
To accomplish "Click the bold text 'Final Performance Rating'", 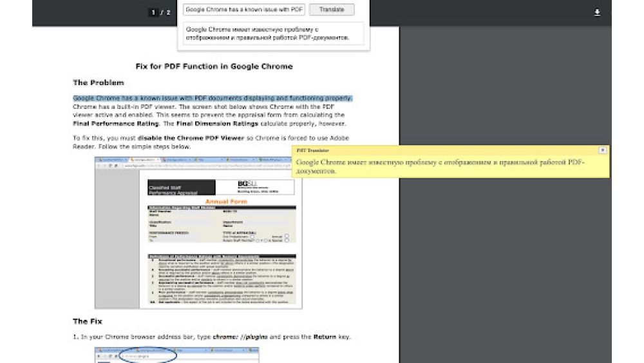I will point(115,123).
